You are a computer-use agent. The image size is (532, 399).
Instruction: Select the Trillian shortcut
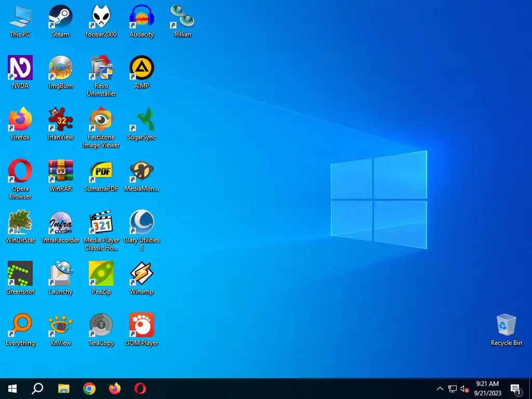pyautogui.click(x=182, y=21)
